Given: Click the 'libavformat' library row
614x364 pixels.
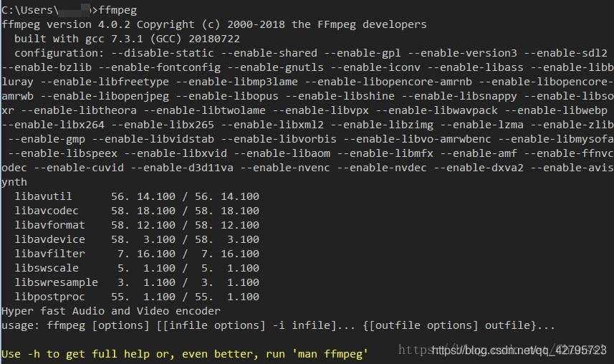Looking at the screenshot, I should [137, 225].
